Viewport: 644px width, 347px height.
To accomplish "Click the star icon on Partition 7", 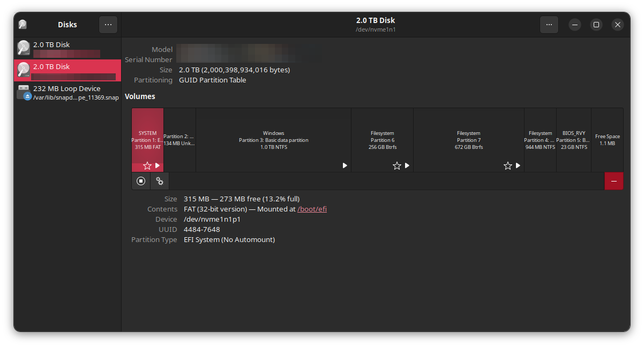I will pos(507,166).
